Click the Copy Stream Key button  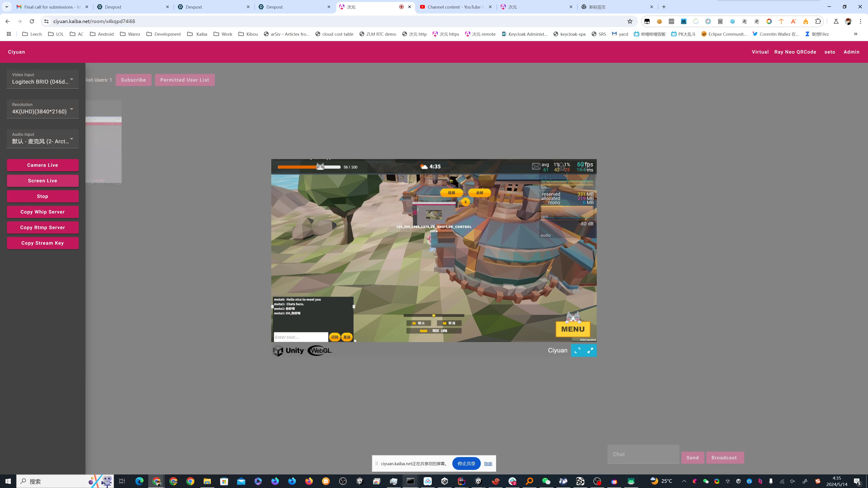pos(42,243)
